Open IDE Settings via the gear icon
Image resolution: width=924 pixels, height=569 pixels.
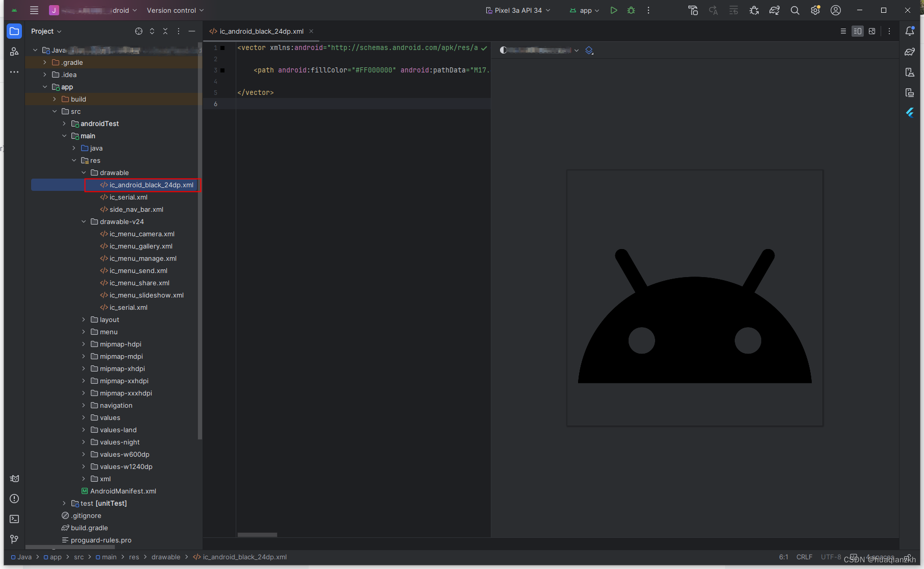(815, 10)
